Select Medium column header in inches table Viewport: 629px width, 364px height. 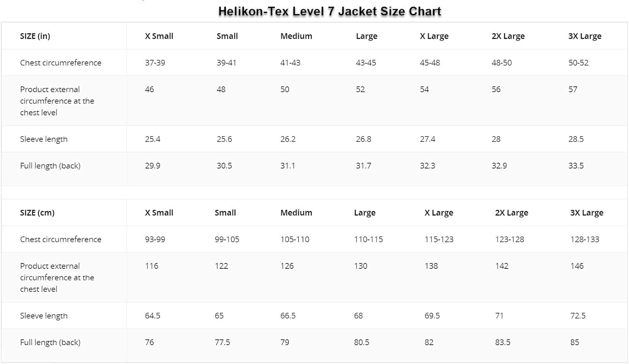click(x=296, y=36)
